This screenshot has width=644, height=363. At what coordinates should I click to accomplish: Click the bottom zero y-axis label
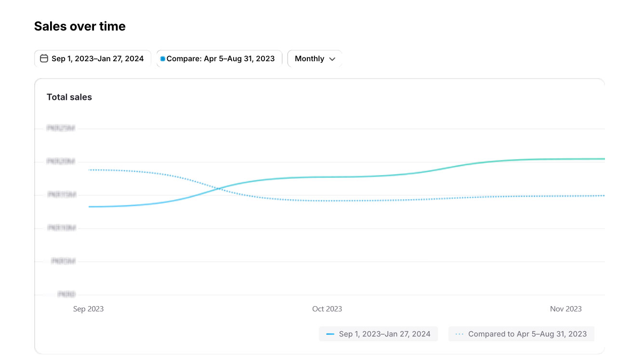[66, 294]
